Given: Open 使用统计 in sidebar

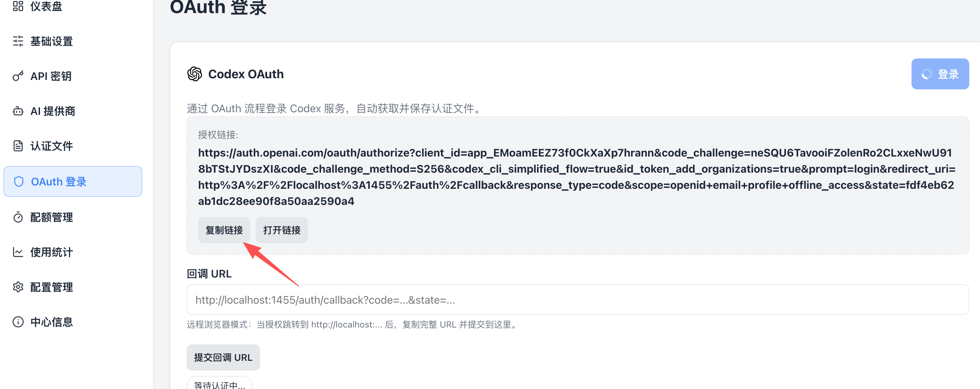Looking at the screenshot, I should (73, 252).
